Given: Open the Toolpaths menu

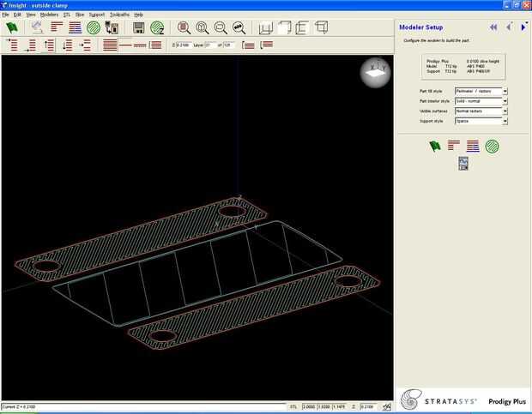Looking at the screenshot, I should click(119, 15).
